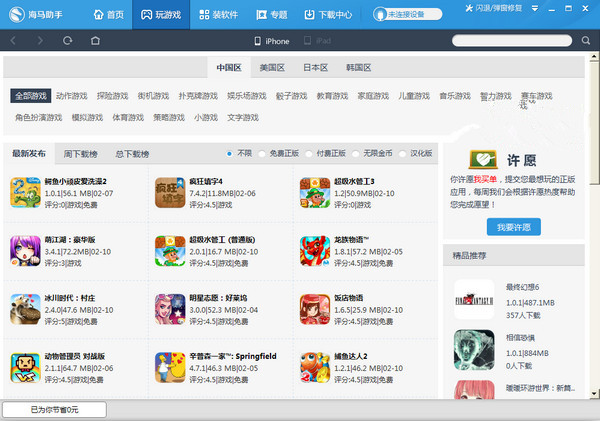Click the forward navigation arrow
Screen dimensions: 600x421
40,41
